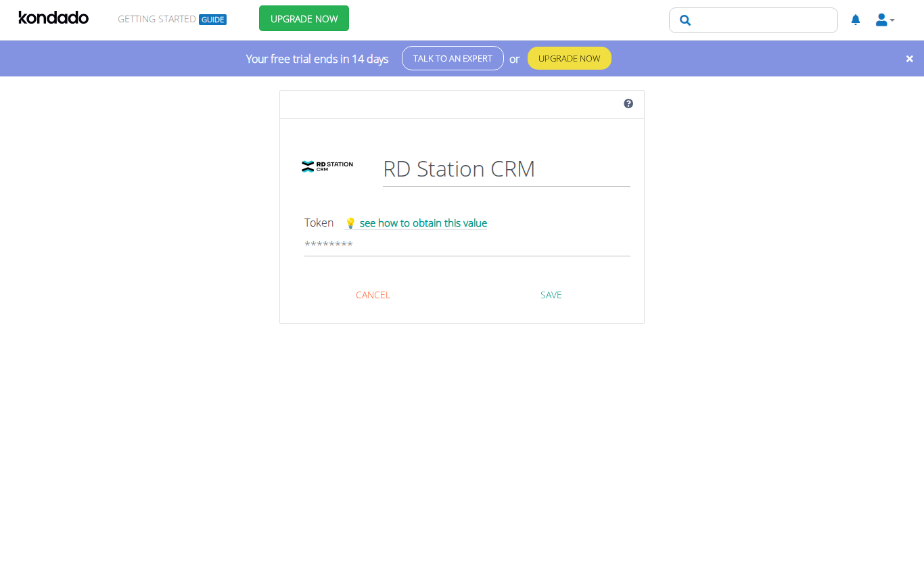Click the RD Station CRM logo

327,166
